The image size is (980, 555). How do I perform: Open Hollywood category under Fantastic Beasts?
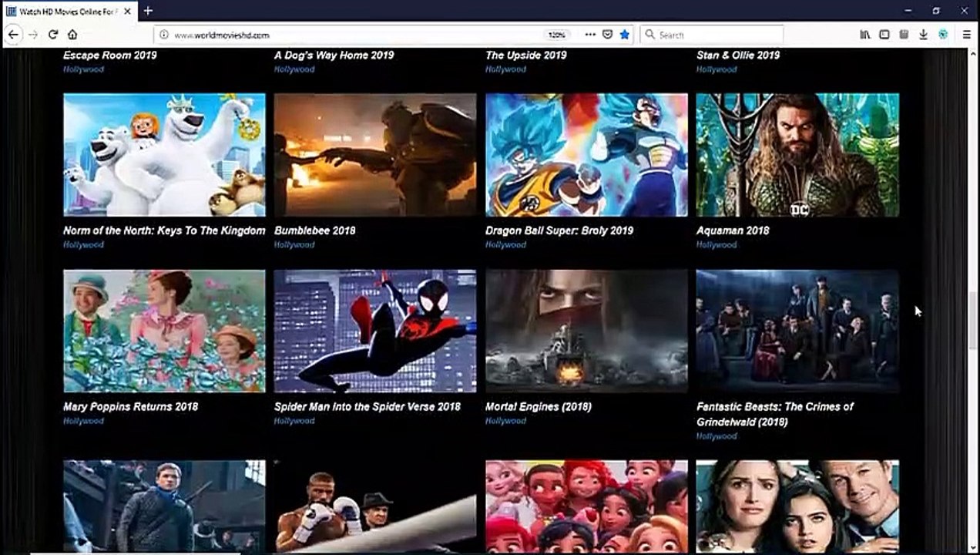pyautogui.click(x=717, y=436)
